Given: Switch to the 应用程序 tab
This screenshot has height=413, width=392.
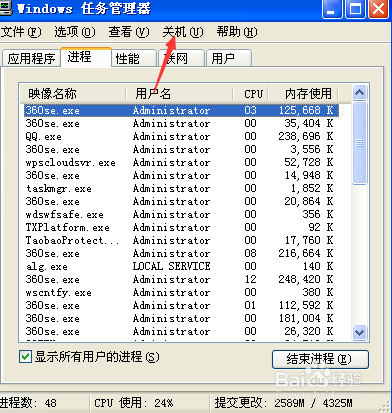Looking at the screenshot, I should pos(31,59).
